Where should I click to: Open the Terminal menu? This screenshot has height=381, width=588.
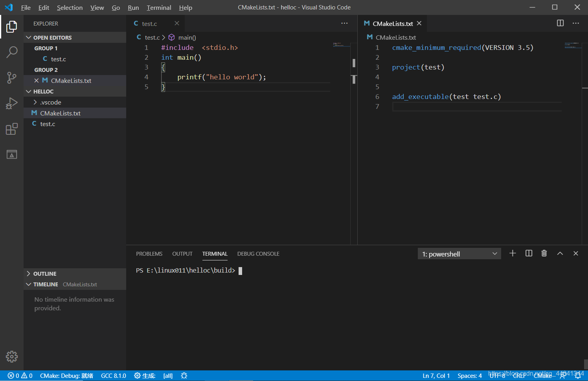(x=159, y=7)
